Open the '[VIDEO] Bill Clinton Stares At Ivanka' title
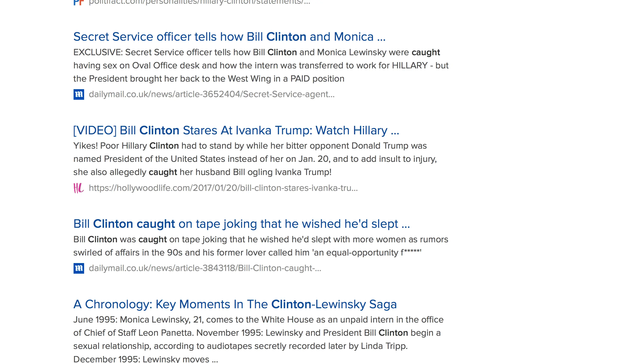The image size is (644, 363). click(x=236, y=130)
